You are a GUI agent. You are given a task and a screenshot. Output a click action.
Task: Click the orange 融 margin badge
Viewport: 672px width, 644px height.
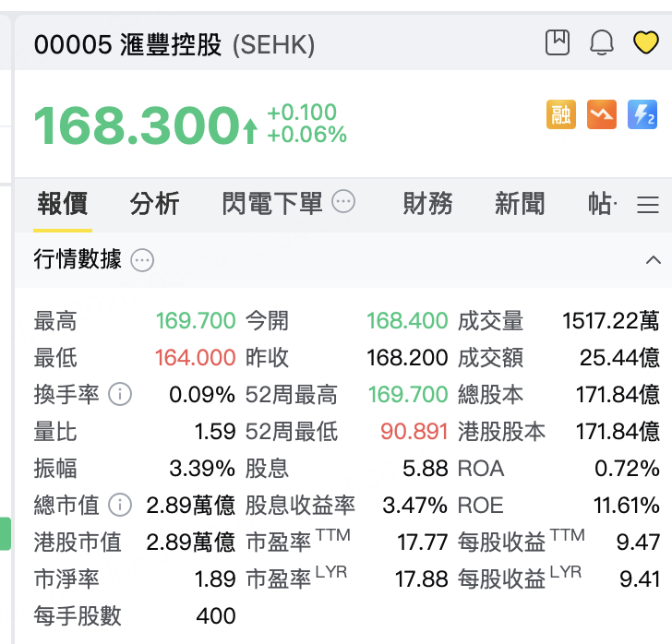pyautogui.click(x=560, y=114)
